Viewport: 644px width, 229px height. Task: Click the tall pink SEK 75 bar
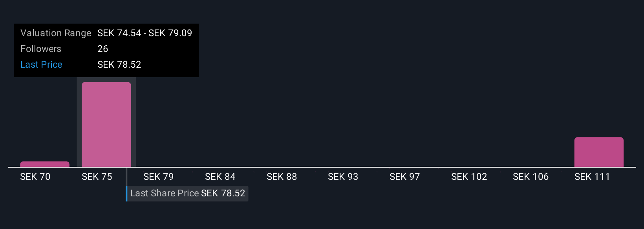106,124
